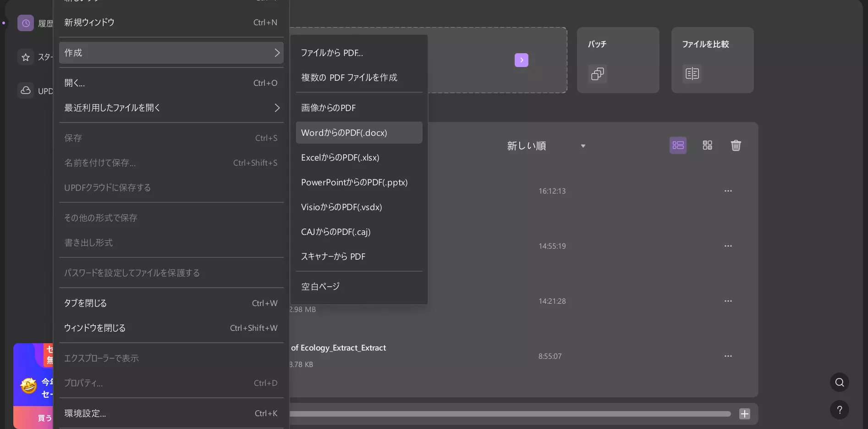Image resolution: width=868 pixels, height=429 pixels.
Task: Click the 16:12:13 timestamp row
Action: coord(552,191)
